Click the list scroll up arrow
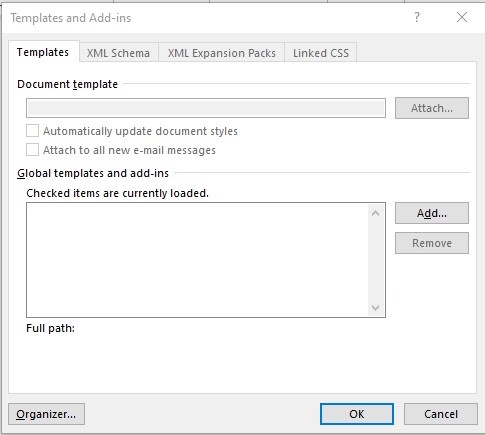 [x=375, y=213]
